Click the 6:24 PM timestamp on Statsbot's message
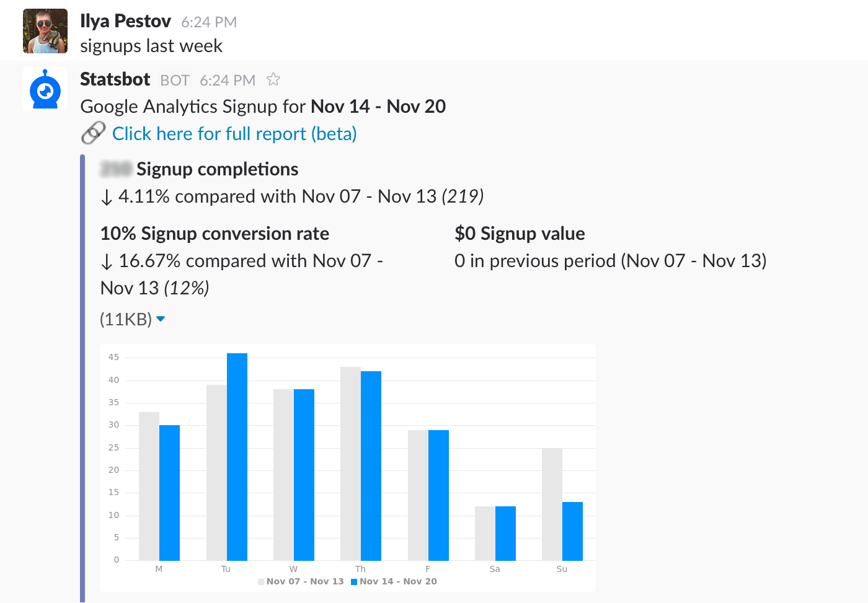The width and height of the screenshot is (868, 603). tap(228, 81)
